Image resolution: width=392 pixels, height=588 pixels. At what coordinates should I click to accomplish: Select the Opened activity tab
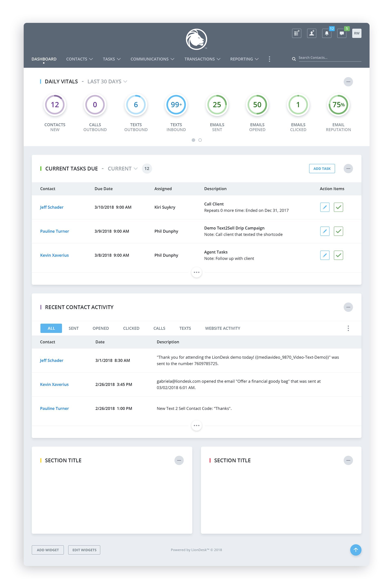[x=100, y=328]
